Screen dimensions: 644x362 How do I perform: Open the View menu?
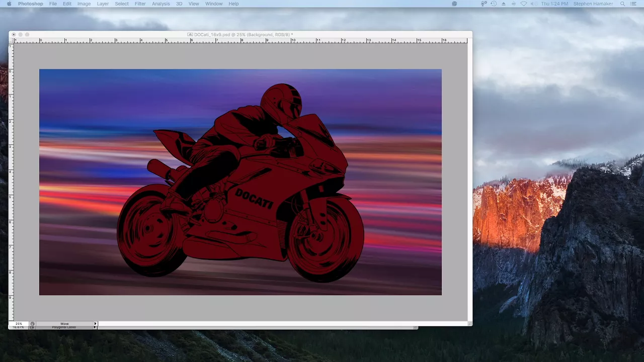click(194, 4)
